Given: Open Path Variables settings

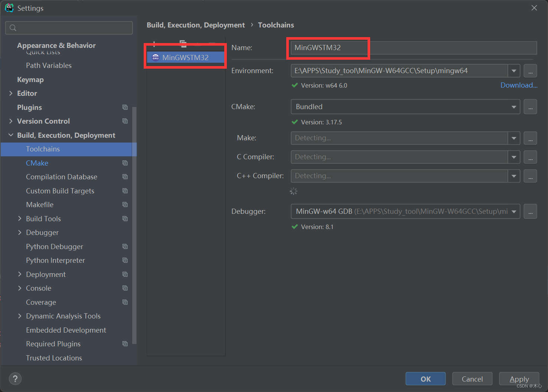Looking at the screenshot, I should 49,65.
